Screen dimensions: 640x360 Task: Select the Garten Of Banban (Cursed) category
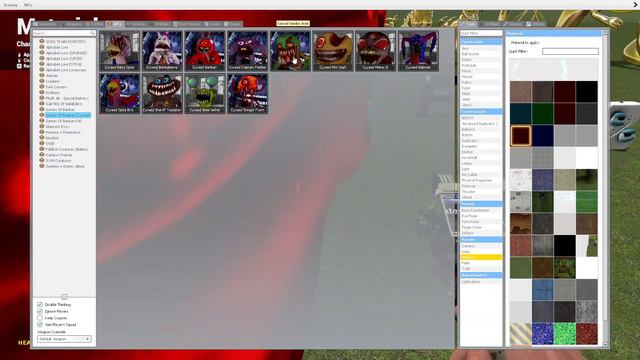68,116
